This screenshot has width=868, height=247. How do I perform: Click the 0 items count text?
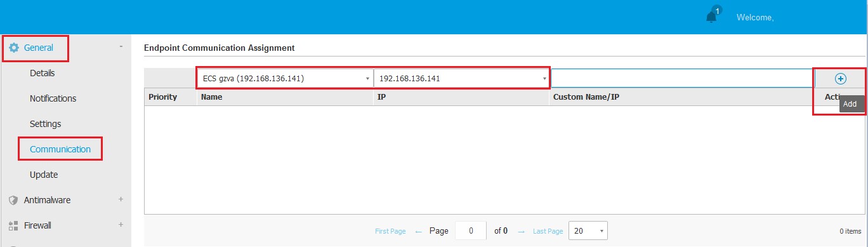850,232
